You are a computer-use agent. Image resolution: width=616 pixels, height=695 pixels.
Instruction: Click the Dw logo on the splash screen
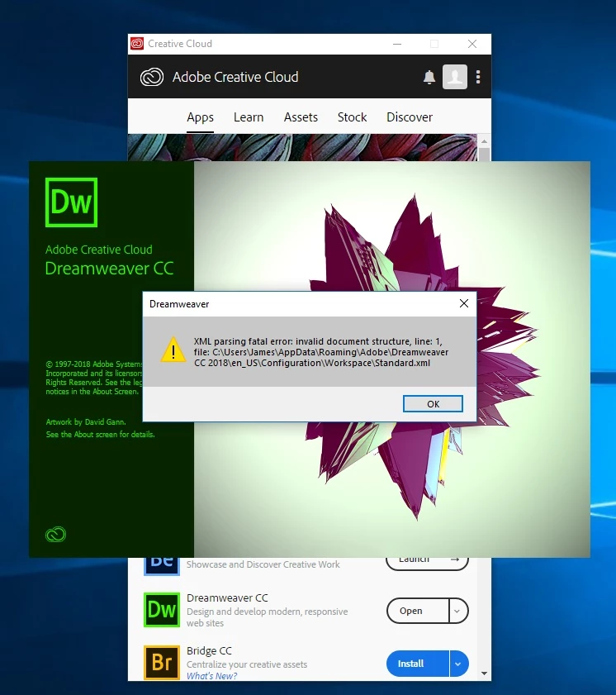pos(71,202)
